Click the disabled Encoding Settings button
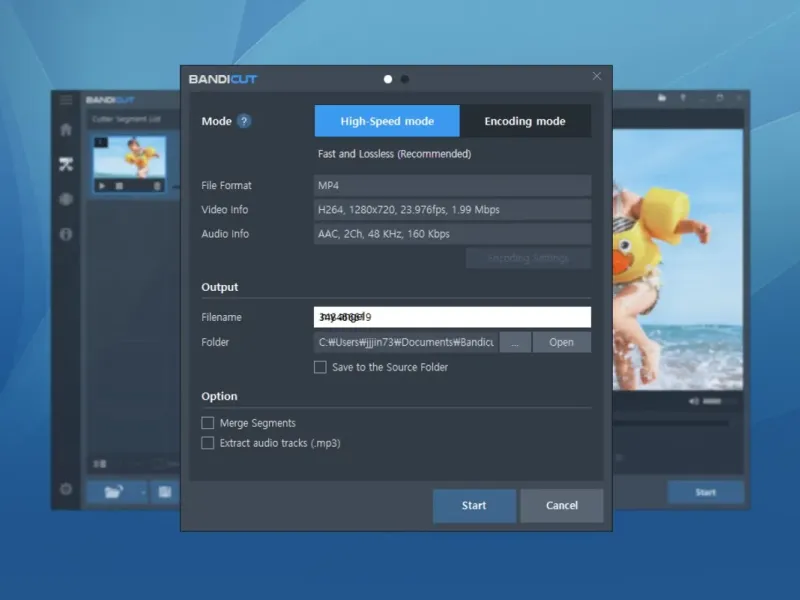Viewport: 800px width, 600px height. click(528, 258)
